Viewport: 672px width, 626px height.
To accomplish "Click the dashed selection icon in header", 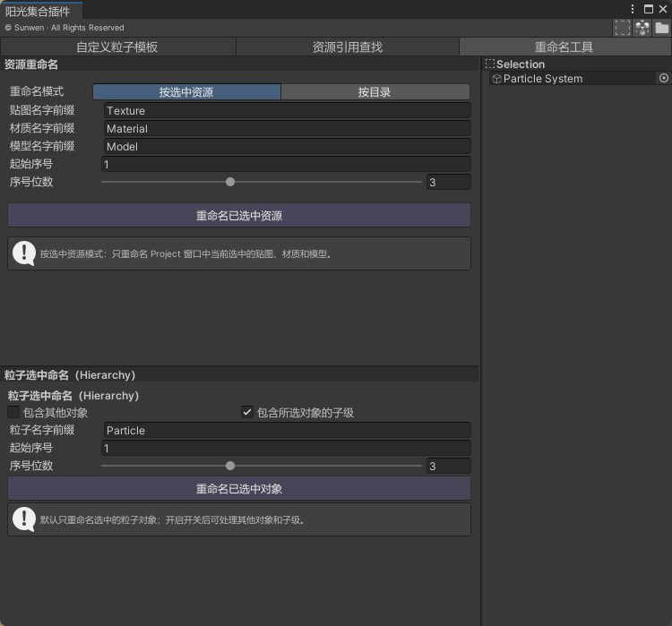I will (x=623, y=28).
